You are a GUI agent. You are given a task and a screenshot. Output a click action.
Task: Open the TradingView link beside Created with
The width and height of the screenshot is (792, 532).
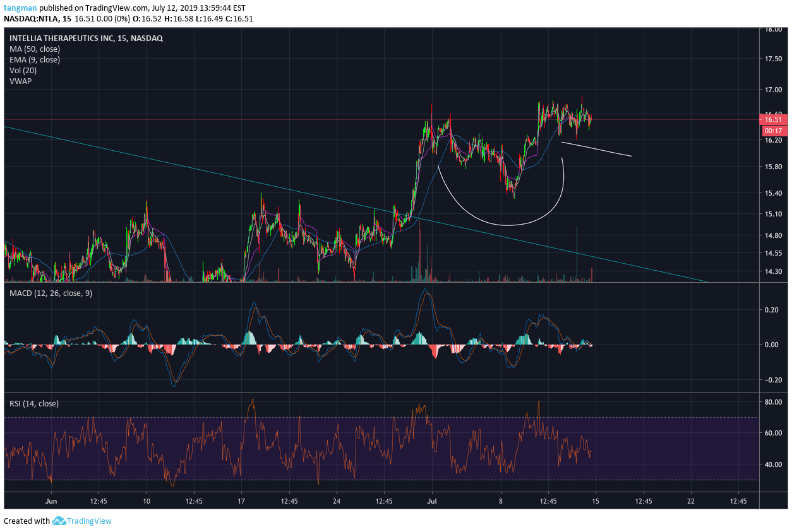pos(89,521)
